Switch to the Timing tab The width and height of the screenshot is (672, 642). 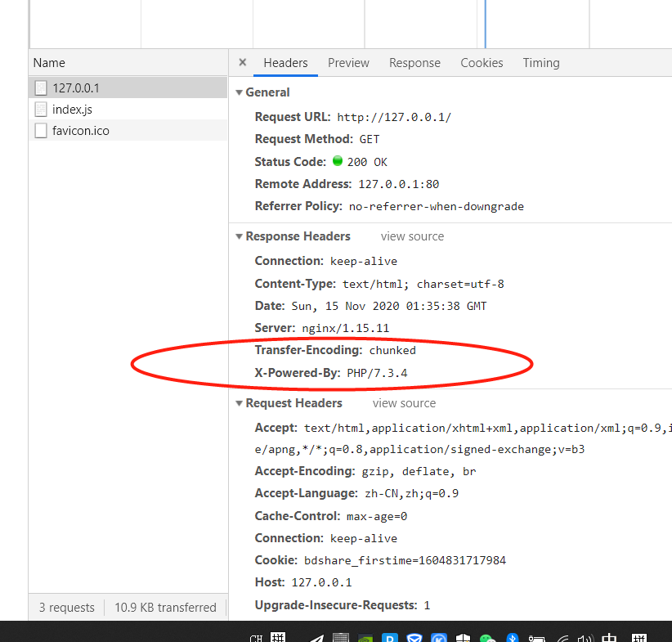[541, 62]
